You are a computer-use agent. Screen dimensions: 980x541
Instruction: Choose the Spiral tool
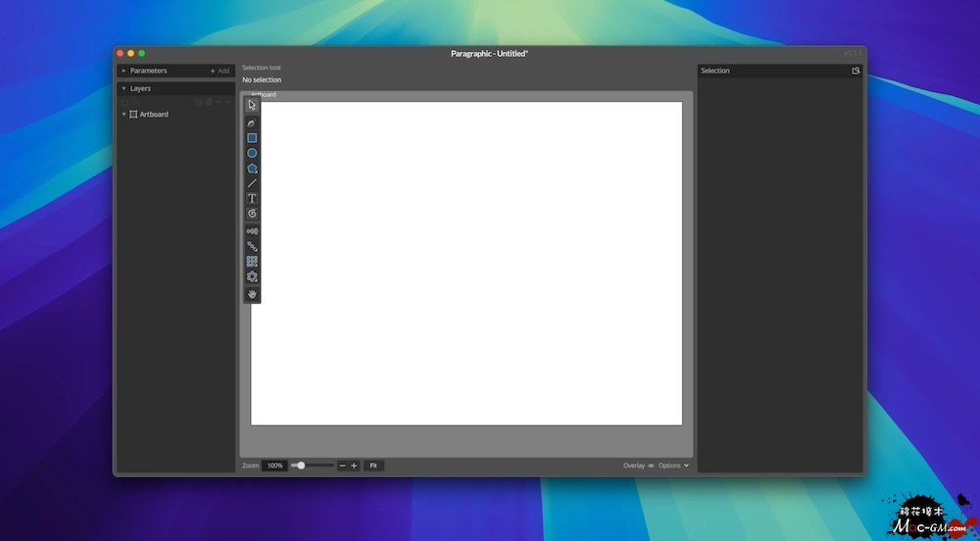(x=252, y=214)
